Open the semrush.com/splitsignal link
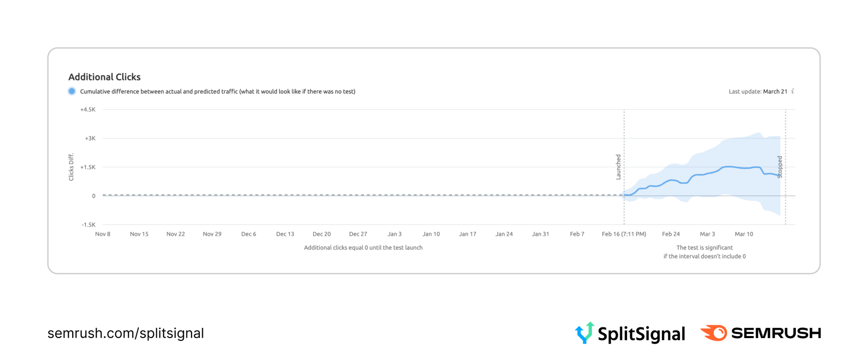This screenshot has height=357, width=868. (x=125, y=333)
